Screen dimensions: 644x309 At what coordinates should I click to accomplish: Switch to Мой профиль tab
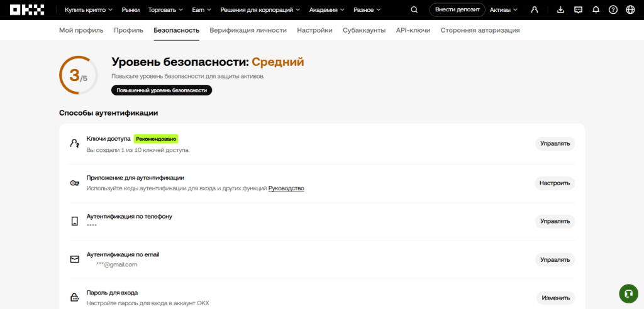tap(81, 30)
